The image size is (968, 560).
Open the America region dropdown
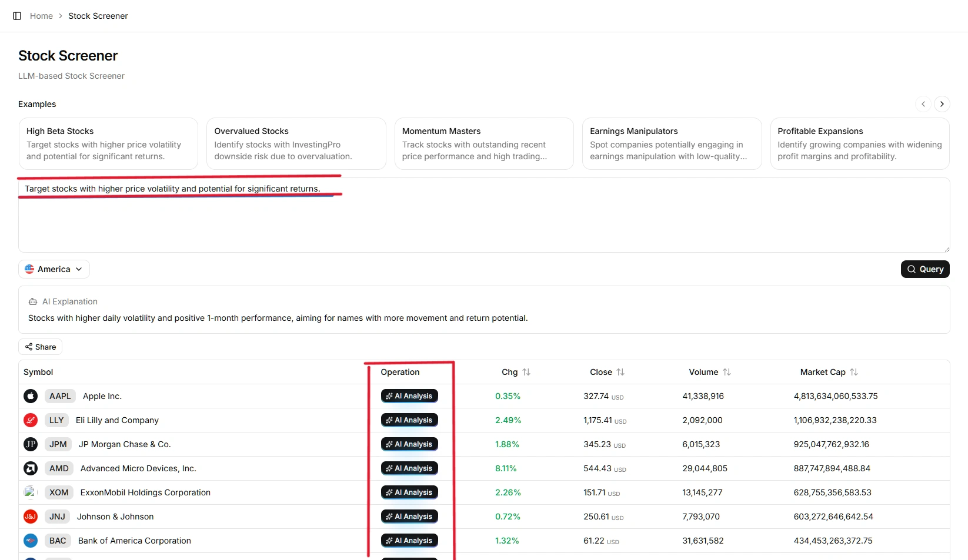(x=54, y=269)
